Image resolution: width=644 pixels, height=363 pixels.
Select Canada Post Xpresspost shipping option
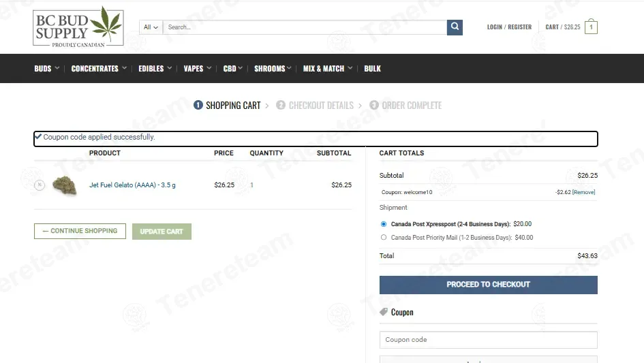coord(384,224)
